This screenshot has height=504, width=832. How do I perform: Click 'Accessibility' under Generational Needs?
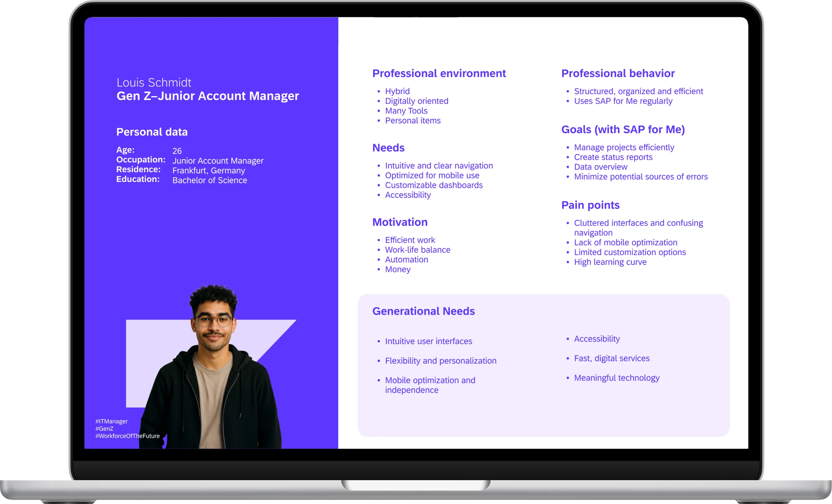[597, 339]
